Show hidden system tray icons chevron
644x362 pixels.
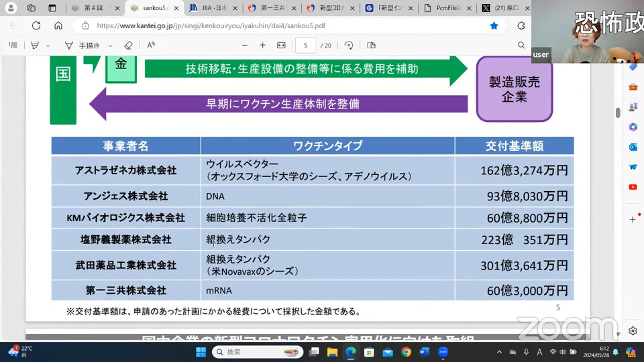(499, 352)
